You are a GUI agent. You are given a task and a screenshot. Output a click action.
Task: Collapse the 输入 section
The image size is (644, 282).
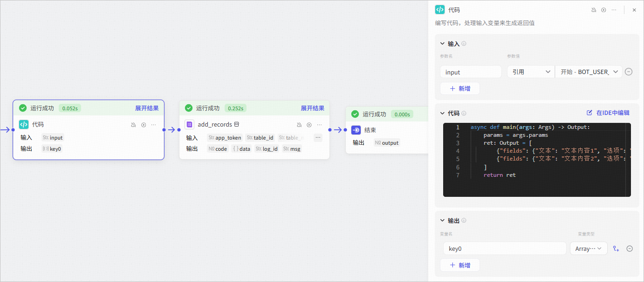tap(442, 44)
